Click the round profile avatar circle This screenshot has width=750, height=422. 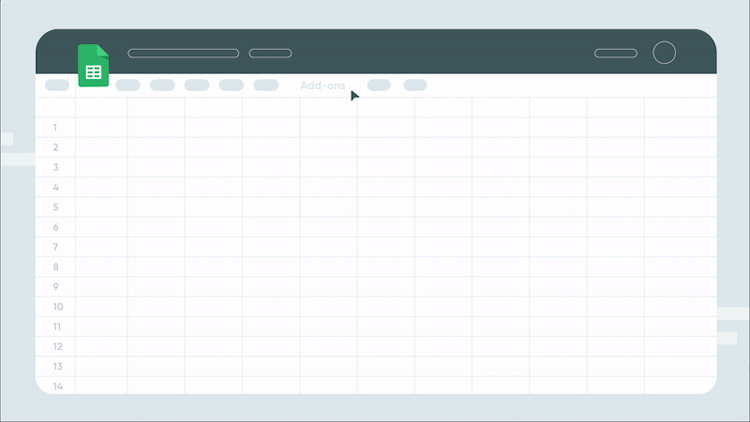coord(664,53)
